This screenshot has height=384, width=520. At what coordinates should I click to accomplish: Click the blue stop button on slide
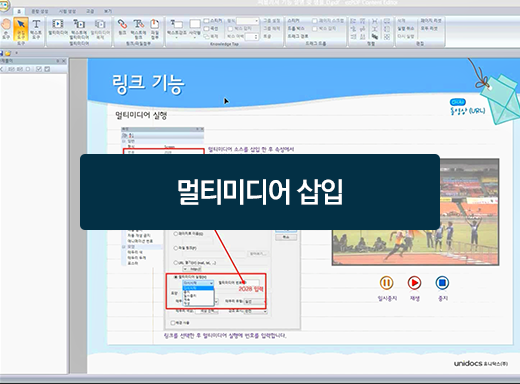click(x=442, y=283)
